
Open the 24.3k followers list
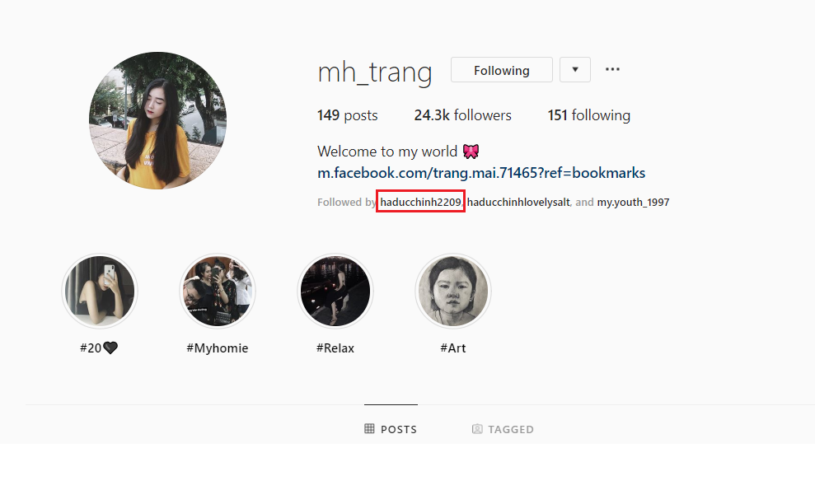pyautogui.click(x=462, y=115)
